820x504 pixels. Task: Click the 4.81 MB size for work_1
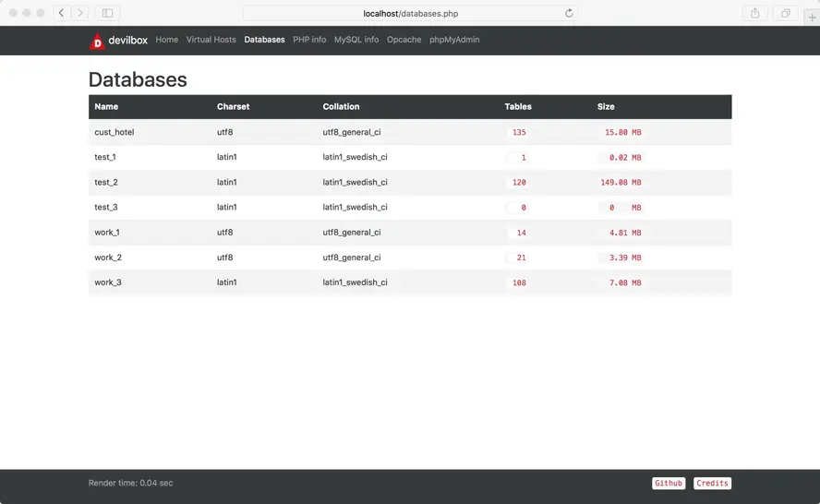[625, 233]
